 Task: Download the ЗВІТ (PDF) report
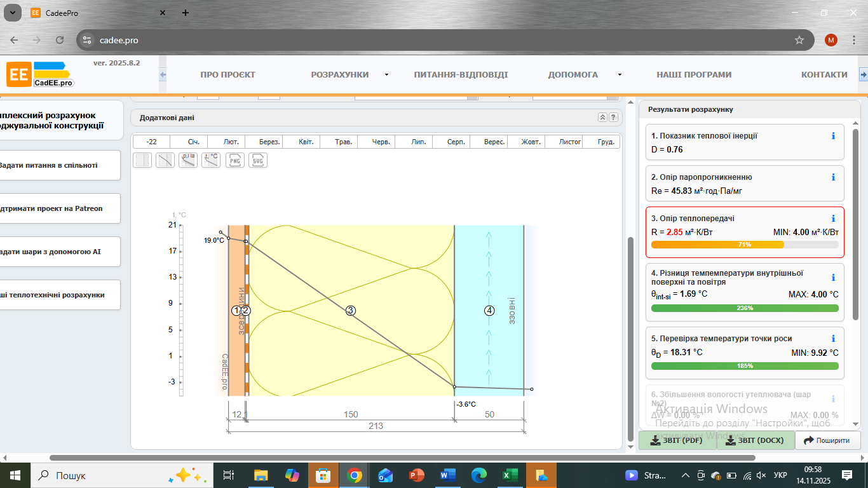[x=677, y=440]
